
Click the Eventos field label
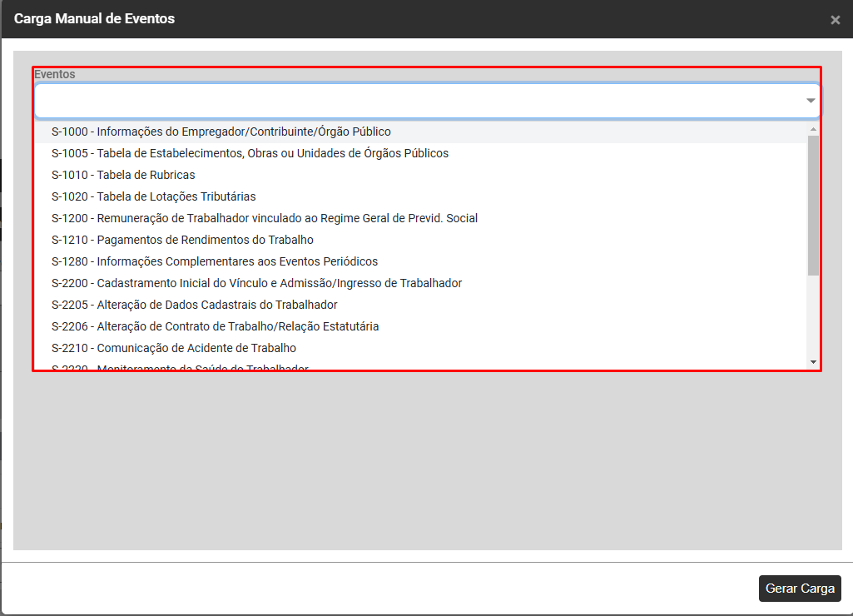tap(55, 74)
